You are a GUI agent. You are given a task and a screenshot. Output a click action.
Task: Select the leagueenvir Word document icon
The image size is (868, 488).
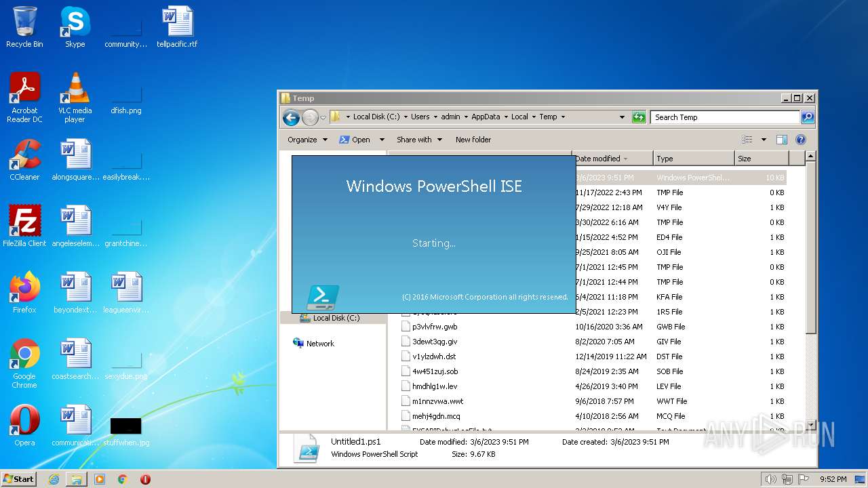(x=126, y=293)
